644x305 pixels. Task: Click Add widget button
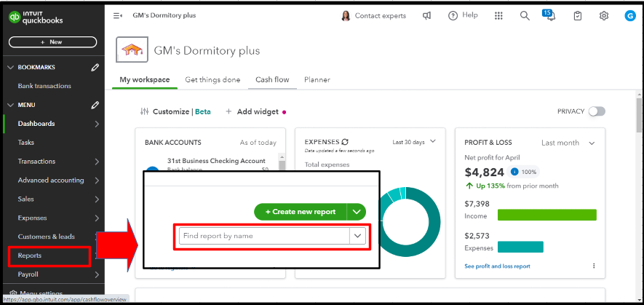pyautogui.click(x=253, y=111)
